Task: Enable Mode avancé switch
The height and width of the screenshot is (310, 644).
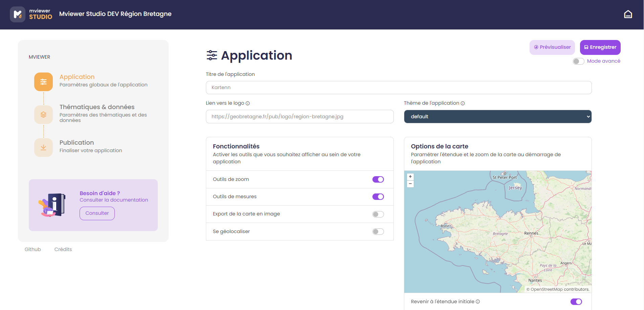Action: (x=579, y=61)
